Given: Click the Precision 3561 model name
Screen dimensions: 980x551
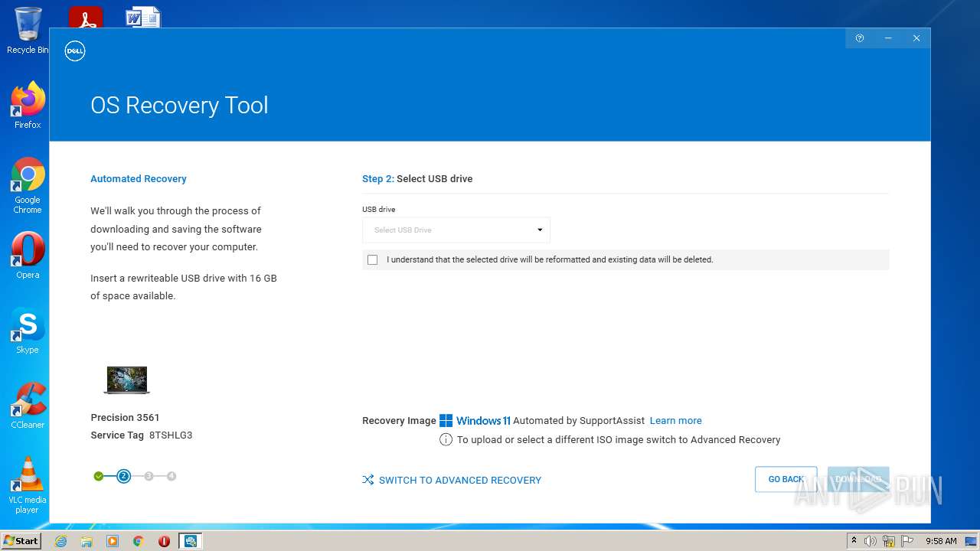Looking at the screenshot, I should pyautogui.click(x=125, y=417).
